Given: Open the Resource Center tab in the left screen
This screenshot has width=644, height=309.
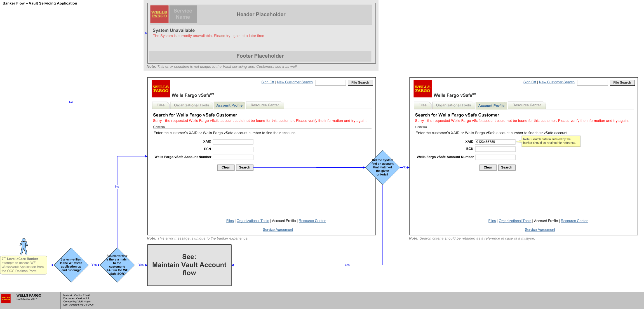Looking at the screenshot, I should pyautogui.click(x=265, y=105).
